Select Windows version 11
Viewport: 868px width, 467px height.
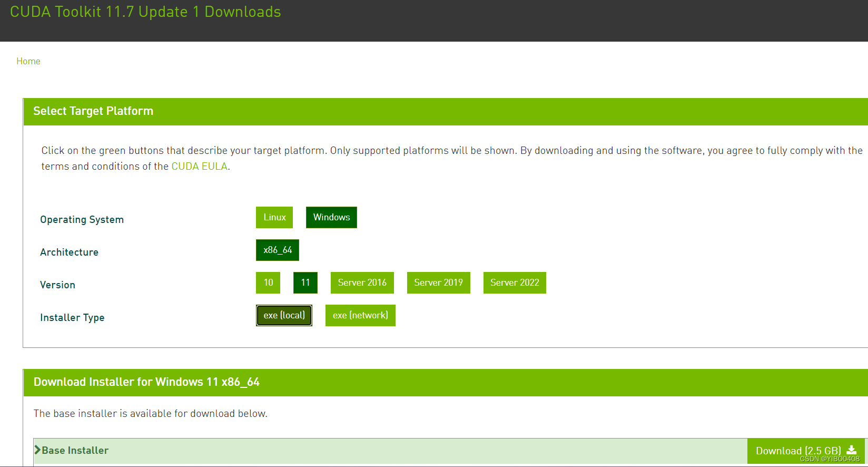coord(305,283)
